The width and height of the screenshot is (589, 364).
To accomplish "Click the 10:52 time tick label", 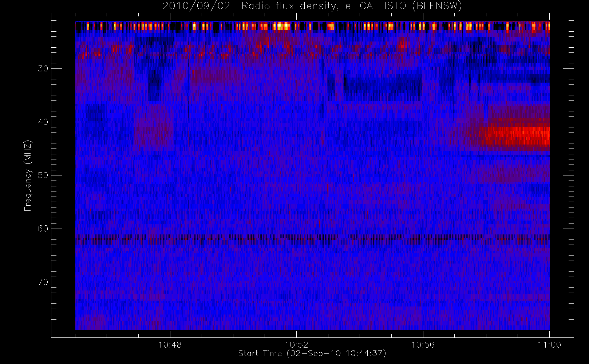I will (296, 345).
